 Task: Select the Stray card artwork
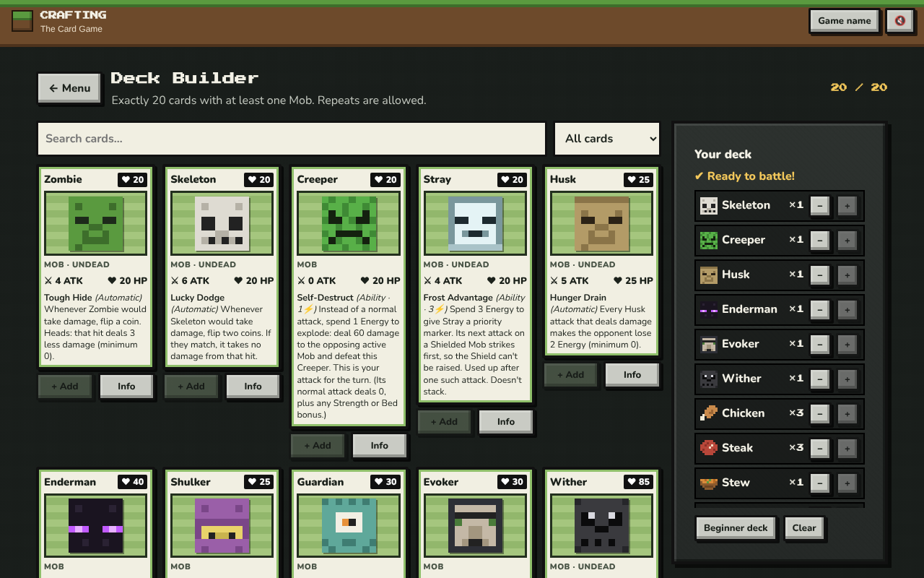click(475, 223)
